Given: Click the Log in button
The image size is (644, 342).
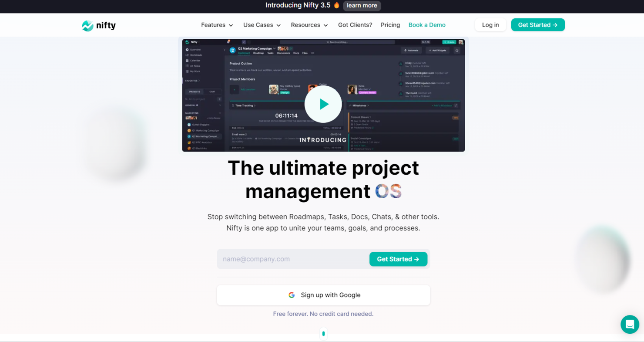Looking at the screenshot, I should tap(490, 25).
